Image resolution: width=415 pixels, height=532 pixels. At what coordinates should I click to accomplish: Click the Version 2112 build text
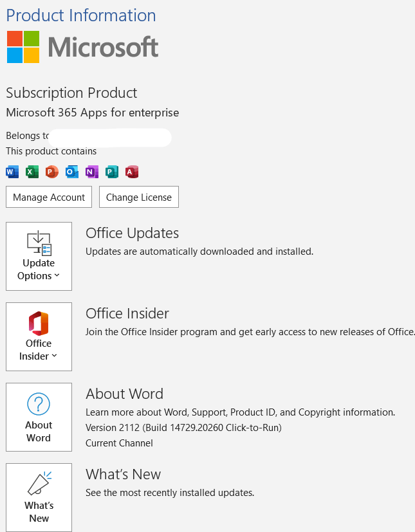pos(183,428)
